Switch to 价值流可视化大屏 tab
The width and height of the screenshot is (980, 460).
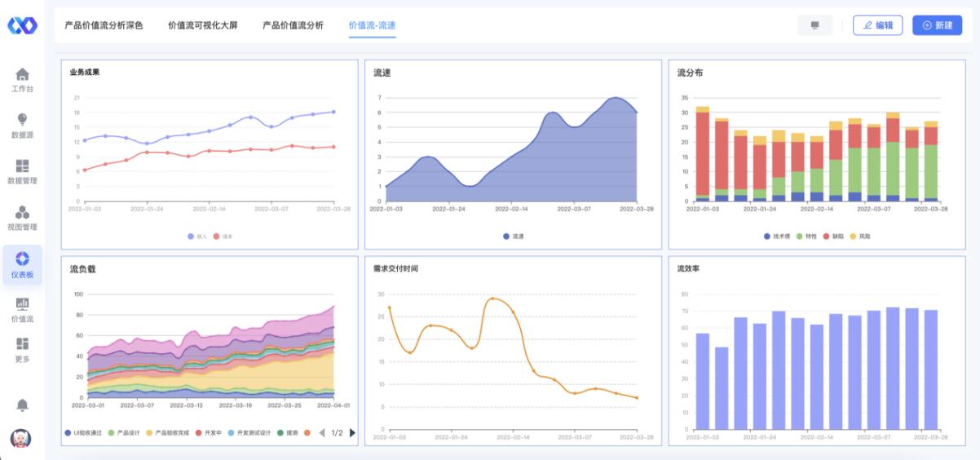point(203,25)
